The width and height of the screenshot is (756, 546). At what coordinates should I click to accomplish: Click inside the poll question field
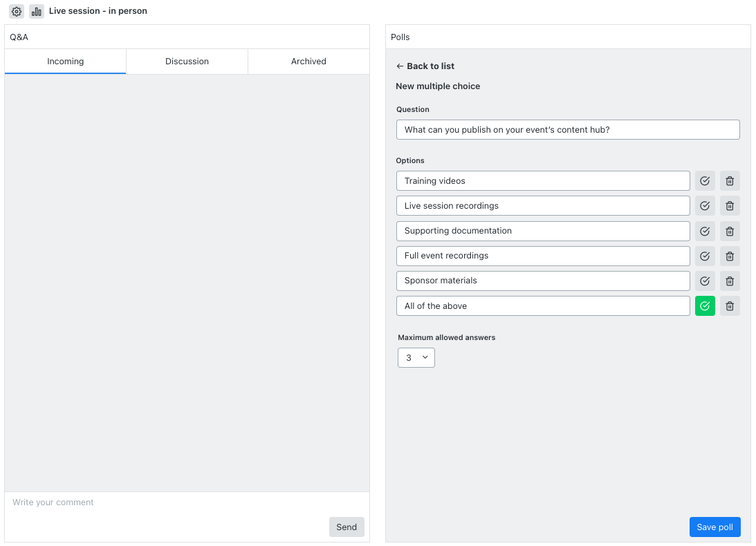click(x=567, y=129)
